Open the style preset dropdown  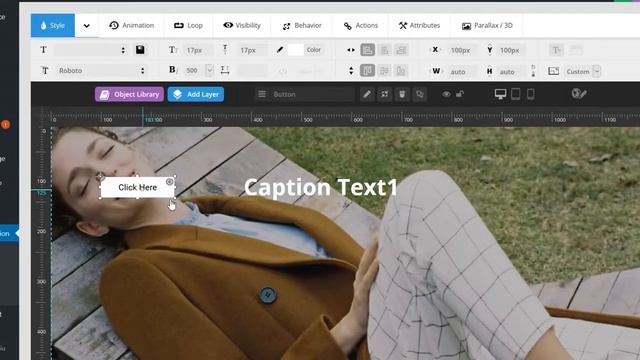[91, 50]
